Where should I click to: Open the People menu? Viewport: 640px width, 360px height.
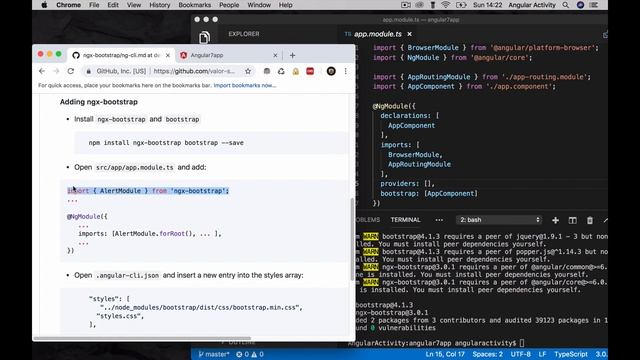229,5
